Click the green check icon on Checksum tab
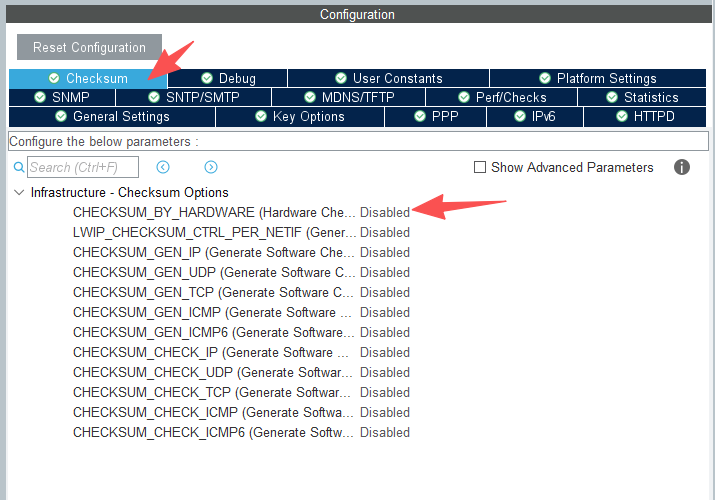Image resolution: width=715 pixels, height=500 pixels. point(54,78)
